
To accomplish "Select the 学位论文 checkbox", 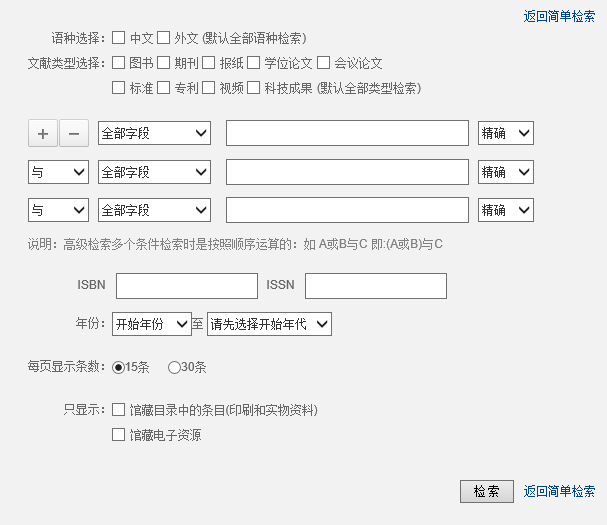I will (253, 63).
